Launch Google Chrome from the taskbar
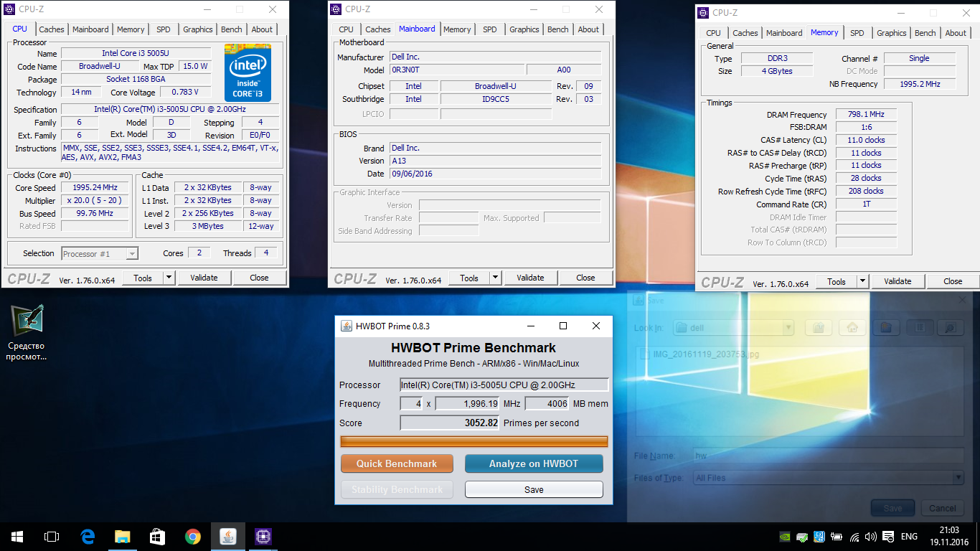980x551 pixels. tap(192, 536)
